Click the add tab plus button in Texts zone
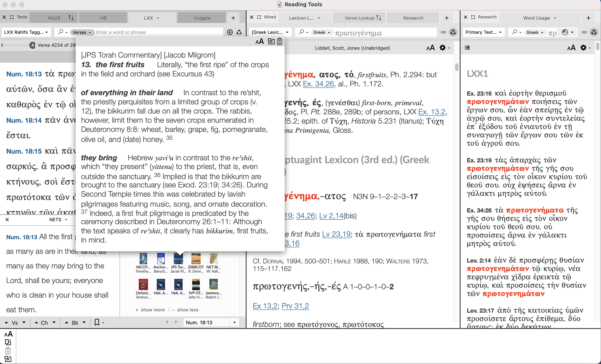This screenshot has height=364, width=601. [233, 18]
